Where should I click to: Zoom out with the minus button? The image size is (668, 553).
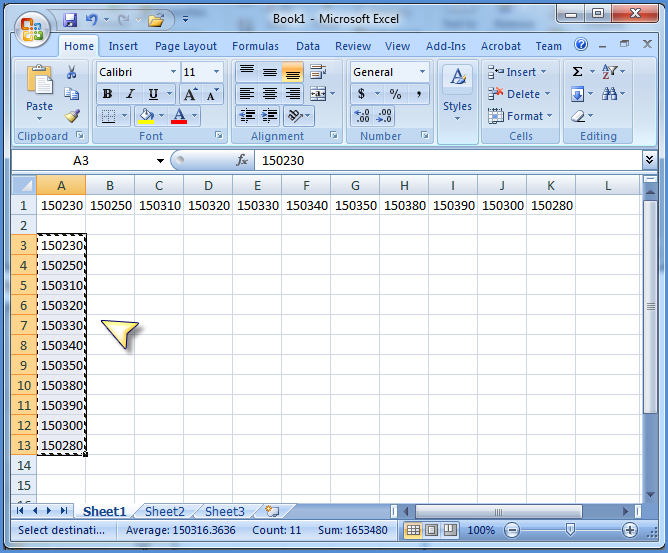point(512,530)
